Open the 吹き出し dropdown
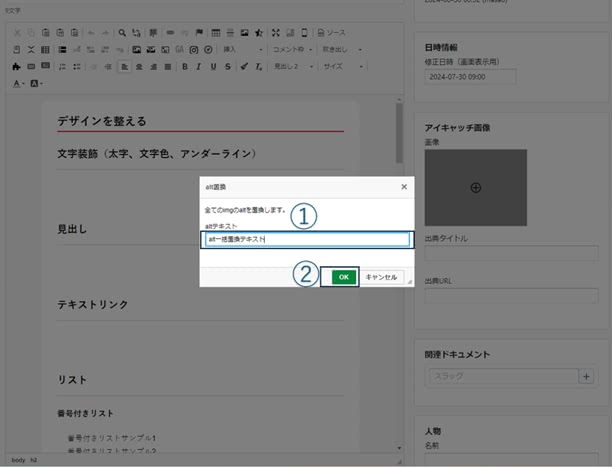This screenshot has width=612, height=467. (x=342, y=50)
